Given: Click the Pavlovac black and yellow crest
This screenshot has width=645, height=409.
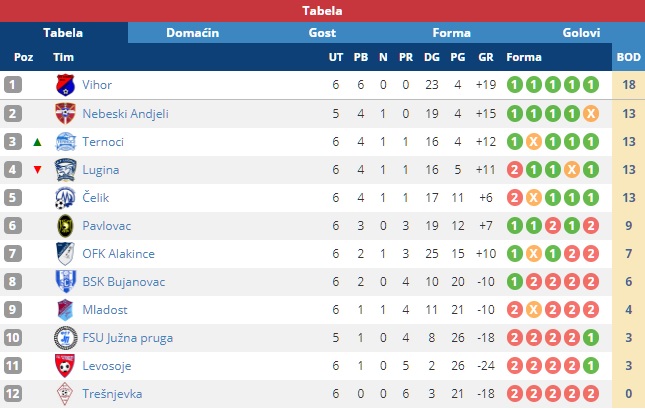Looking at the screenshot, I should point(65,226).
